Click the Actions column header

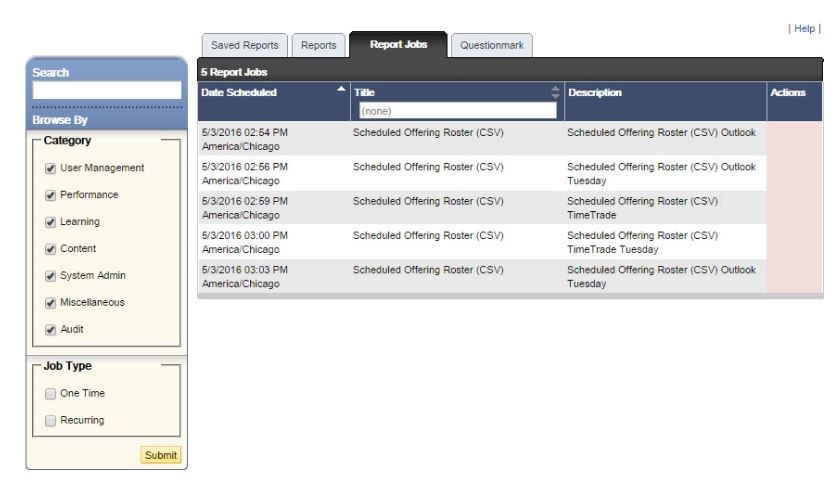(788, 92)
